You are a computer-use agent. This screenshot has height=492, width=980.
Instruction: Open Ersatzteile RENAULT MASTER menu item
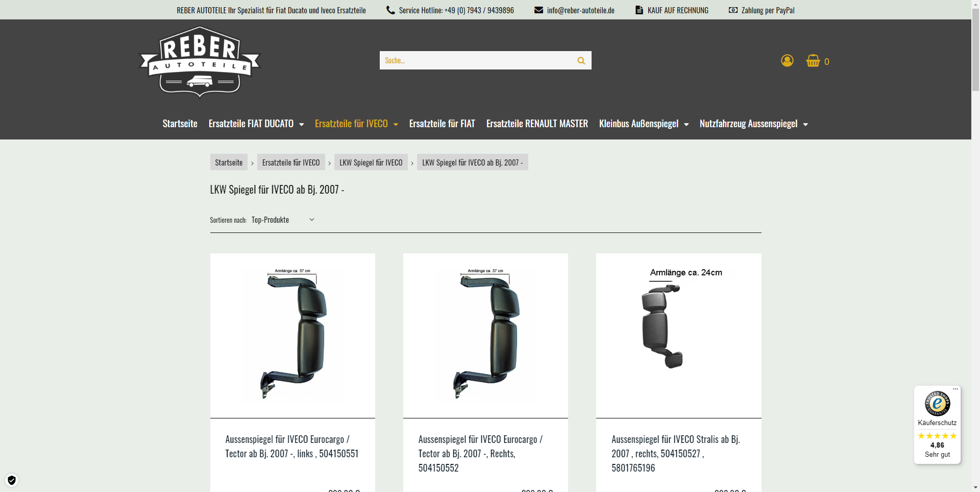click(537, 124)
